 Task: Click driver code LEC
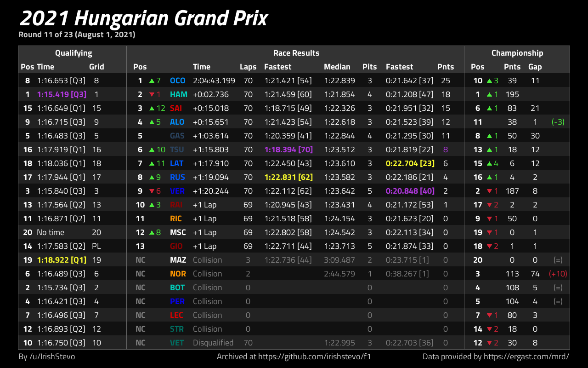tap(176, 316)
